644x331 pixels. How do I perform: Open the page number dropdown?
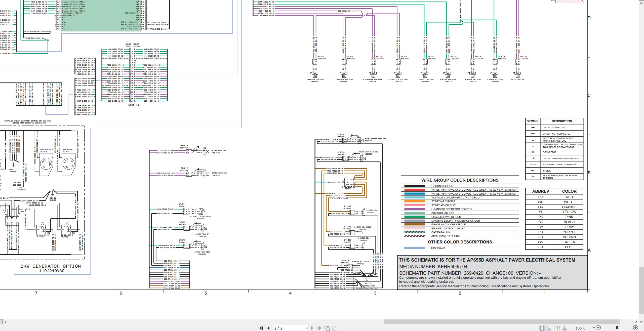pyautogui.click(x=306, y=328)
